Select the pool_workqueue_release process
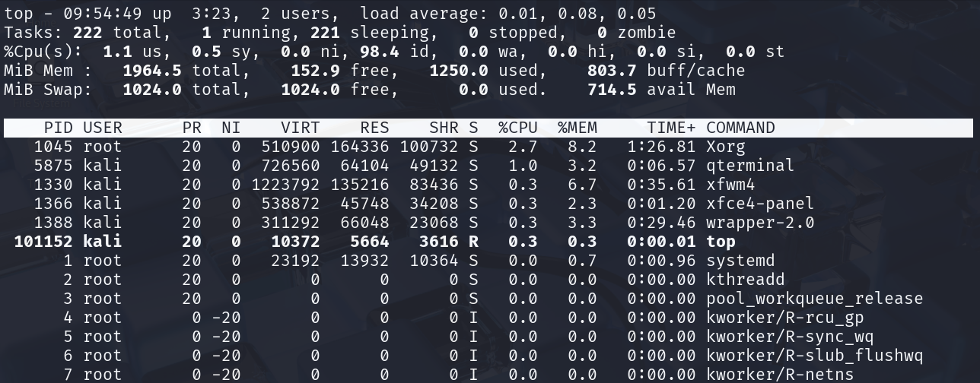This screenshot has height=383, width=980. click(814, 299)
